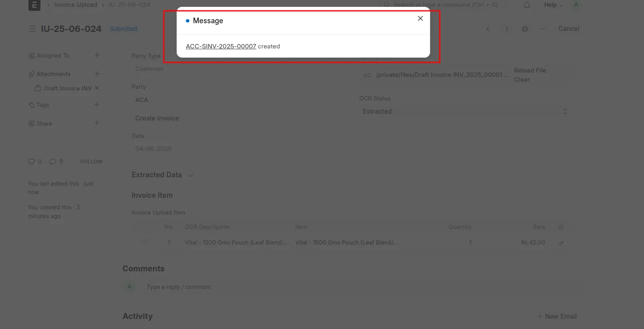Toggle the sidebar hamburger menu icon
The image size is (644, 329).
pos(32,29)
